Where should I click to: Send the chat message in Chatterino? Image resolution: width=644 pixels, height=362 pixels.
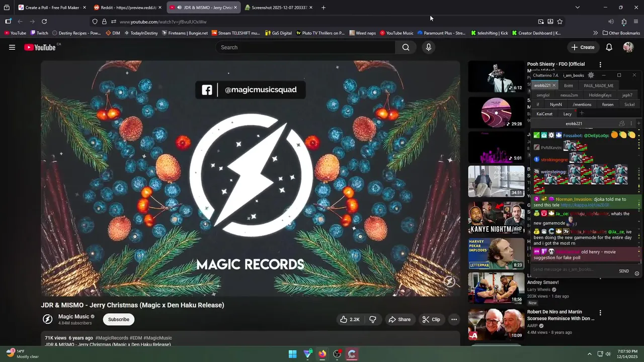(x=624, y=271)
